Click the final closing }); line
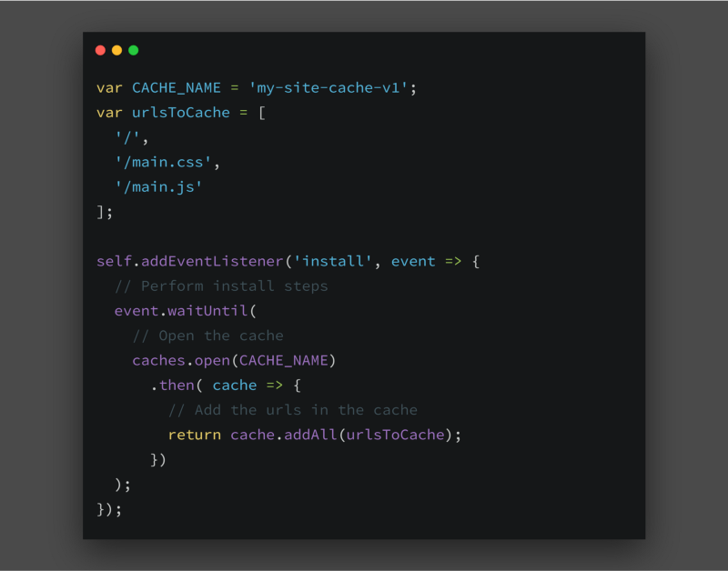This screenshot has width=728, height=571. click(109, 509)
